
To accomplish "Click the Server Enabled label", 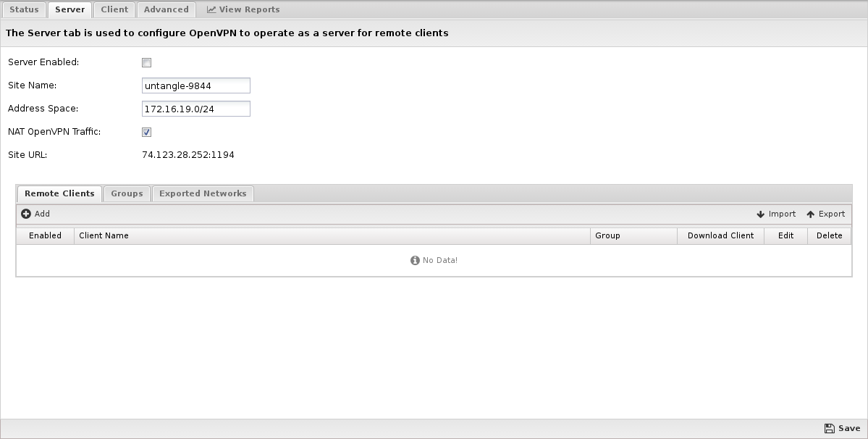I will 43,62.
